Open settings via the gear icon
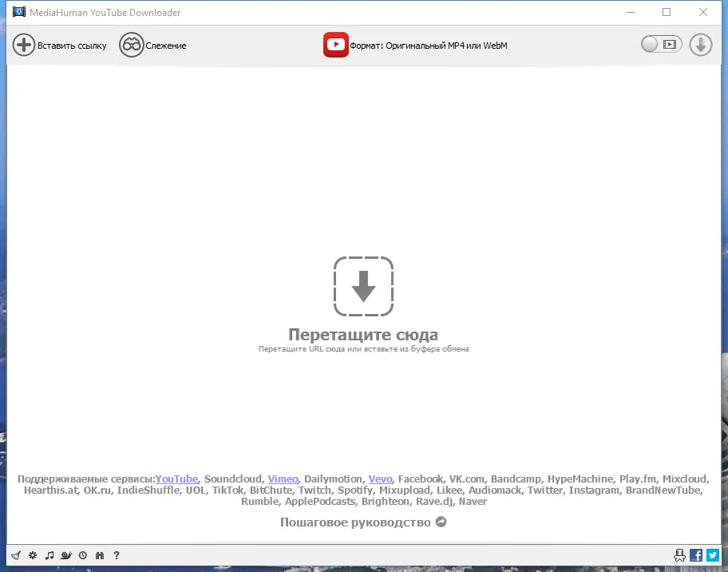728x572 pixels. click(33, 555)
